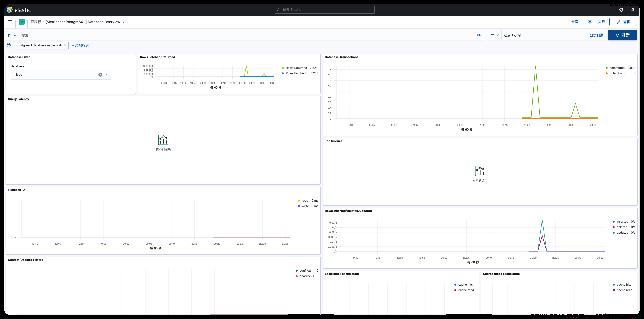
Task: Open the 共享 share menu
Action: [588, 22]
